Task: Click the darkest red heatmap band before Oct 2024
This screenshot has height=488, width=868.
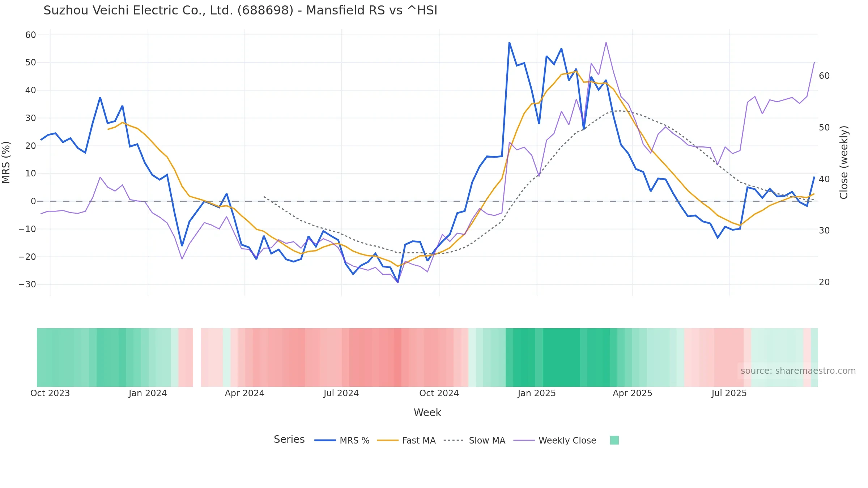Action: (x=397, y=358)
